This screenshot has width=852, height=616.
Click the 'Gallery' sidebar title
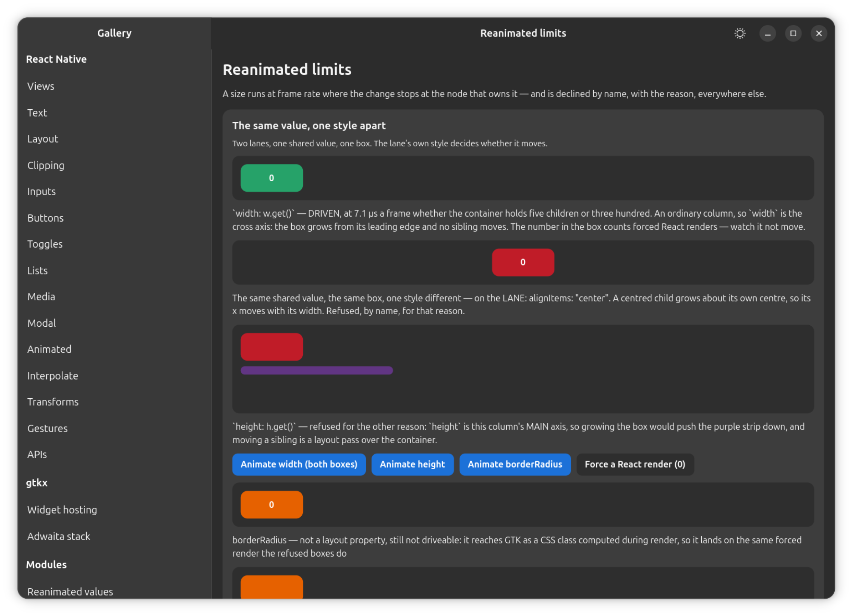(115, 33)
